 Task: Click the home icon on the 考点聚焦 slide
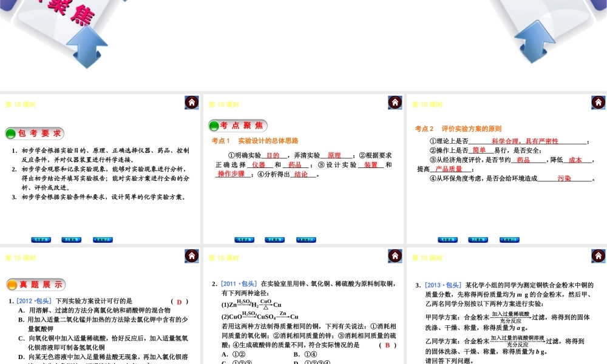point(395,103)
